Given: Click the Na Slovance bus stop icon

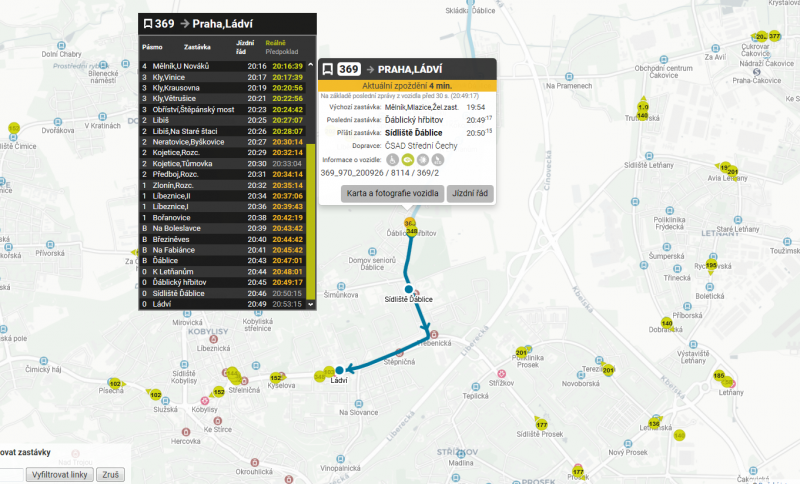Looking at the screenshot, I should [x=359, y=404].
